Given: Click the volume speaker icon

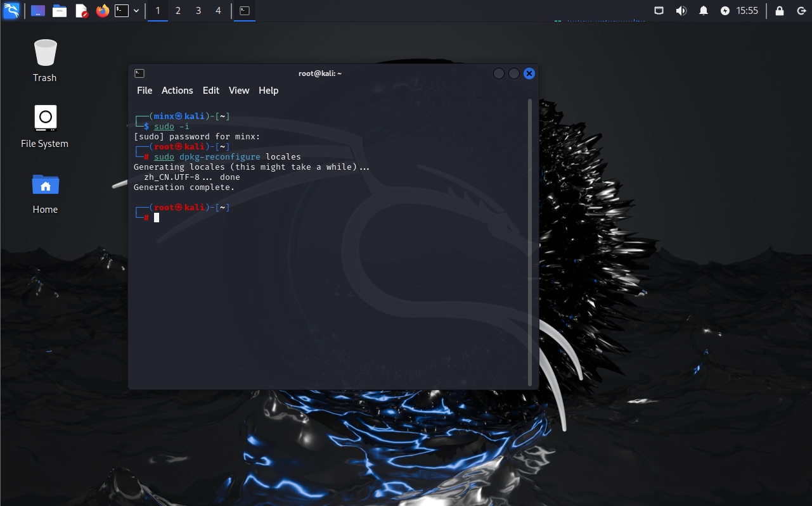Looking at the screenshot, I should coord(681,11).
